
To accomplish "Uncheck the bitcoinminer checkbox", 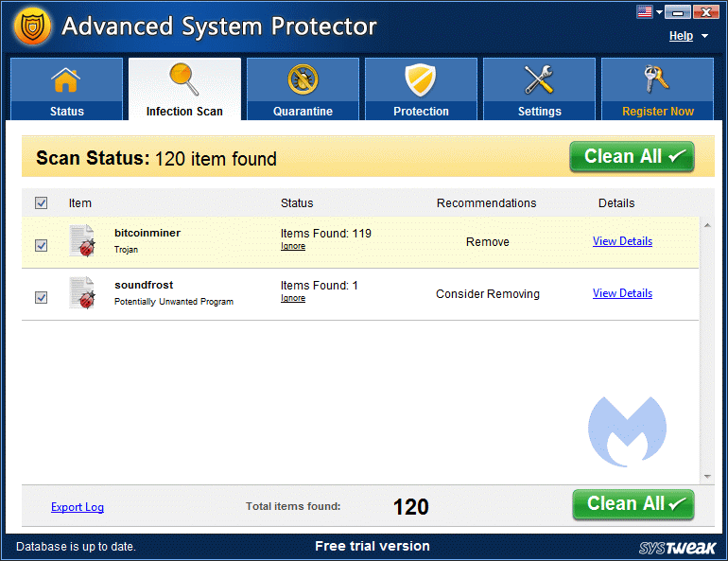I will pos(41,245).
